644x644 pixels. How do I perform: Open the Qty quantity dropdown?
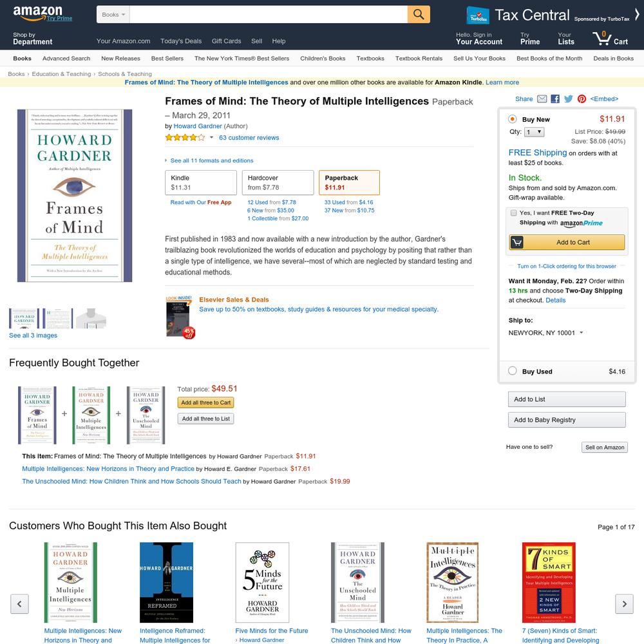[x=535, y=132]
